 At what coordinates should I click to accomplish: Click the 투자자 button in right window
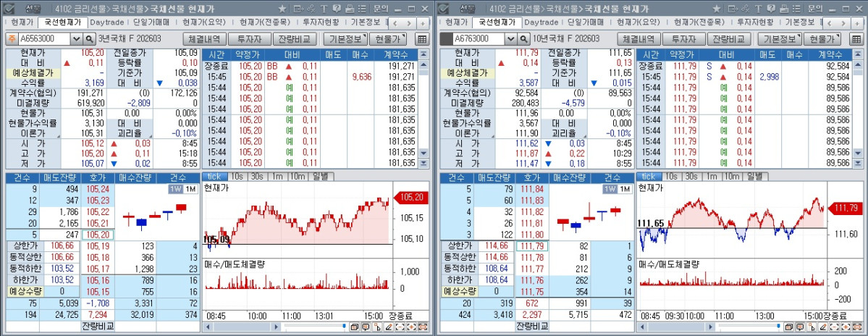click(x=683, y=39)
